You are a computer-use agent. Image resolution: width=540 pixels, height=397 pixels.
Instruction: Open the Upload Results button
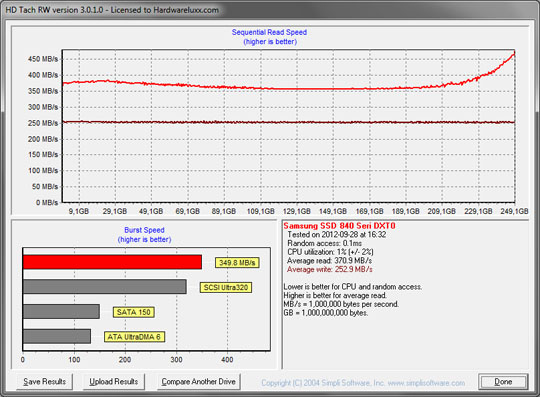tap(114, 382)
